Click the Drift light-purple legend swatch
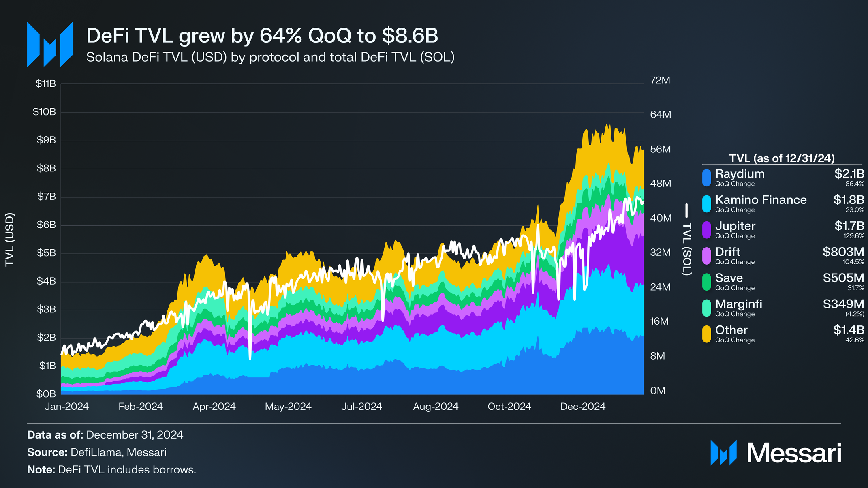Image resolution: width=868 pixels, height=488 pixels. (x=706, y=256)
